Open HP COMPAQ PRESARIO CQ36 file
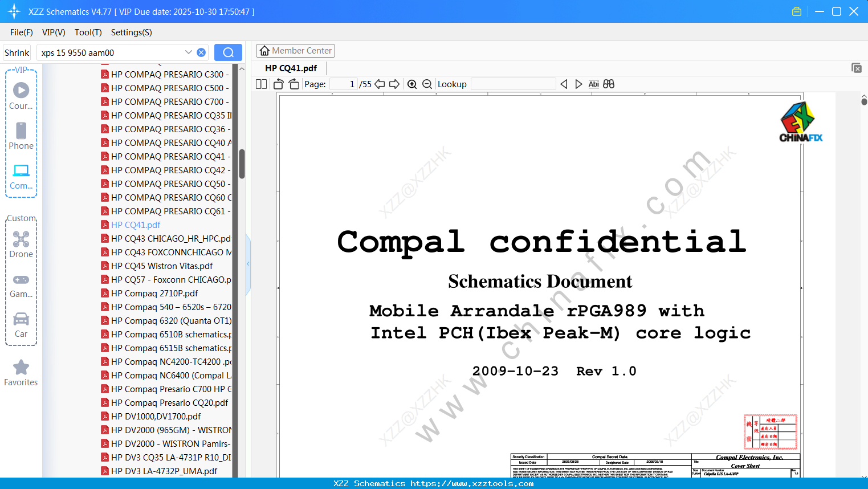868x489 pixels. click(x=166, y=129)
